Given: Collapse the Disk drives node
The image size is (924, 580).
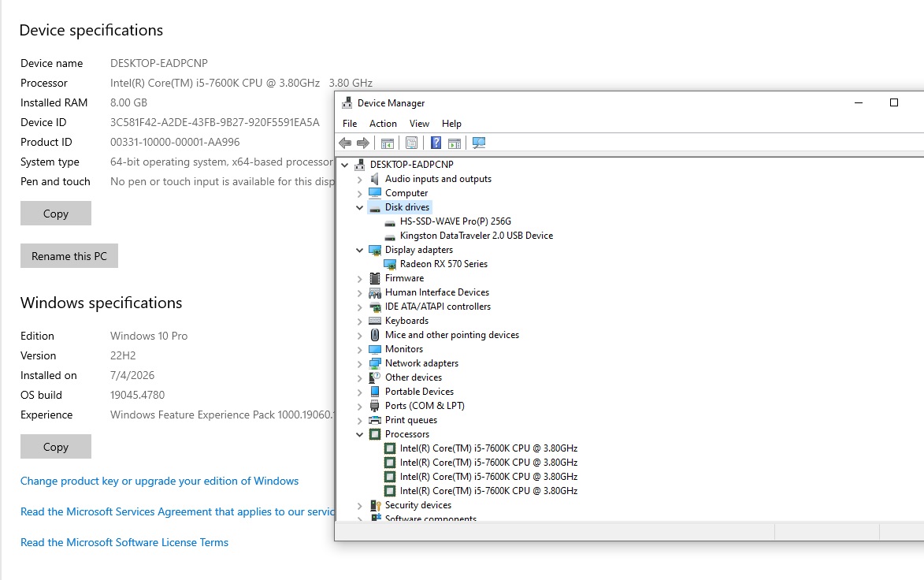Looking at the screenshot, I should pos(359,207).
